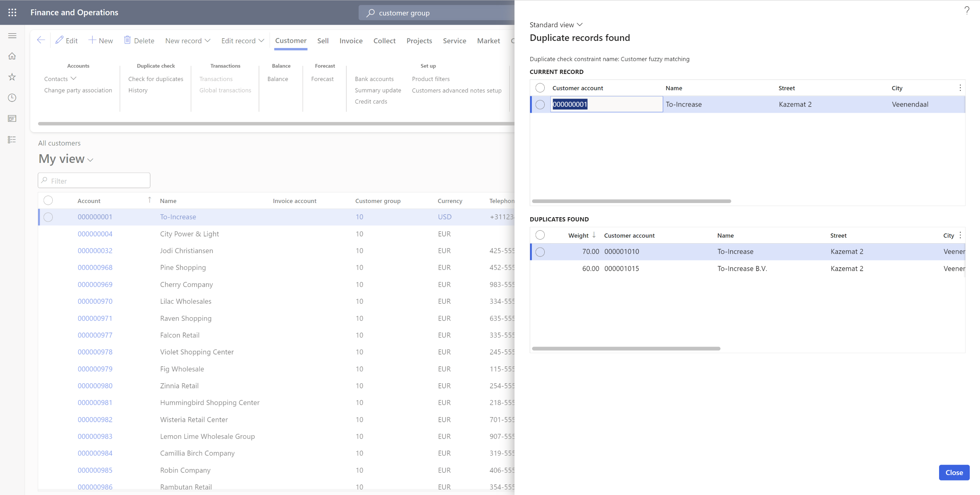Open duplicate check History

pos(138,90)
